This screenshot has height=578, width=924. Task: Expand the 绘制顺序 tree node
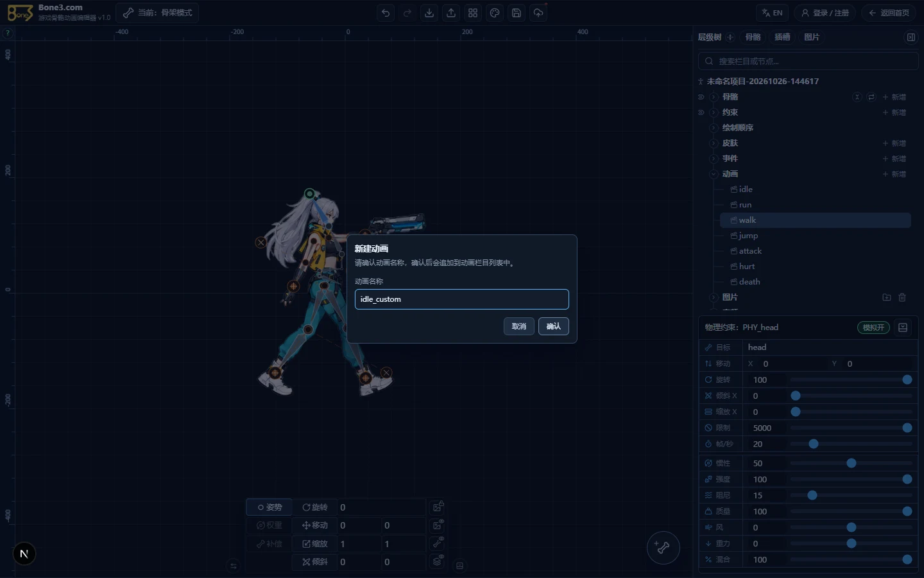click(714, 128)
